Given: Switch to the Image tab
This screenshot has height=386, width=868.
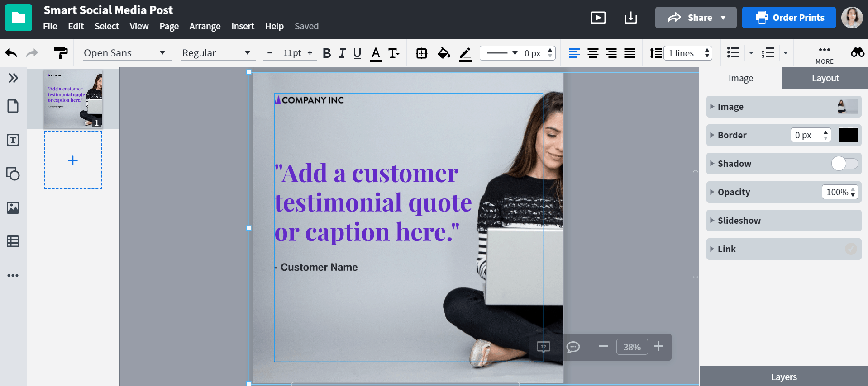Looking at the screenshot, I should pos(741,78).
